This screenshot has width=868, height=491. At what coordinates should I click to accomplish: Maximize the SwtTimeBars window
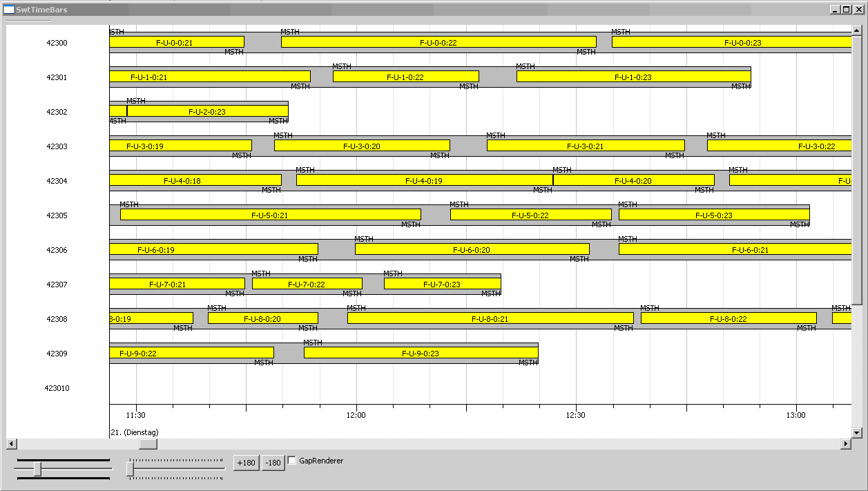pos(846,10)
